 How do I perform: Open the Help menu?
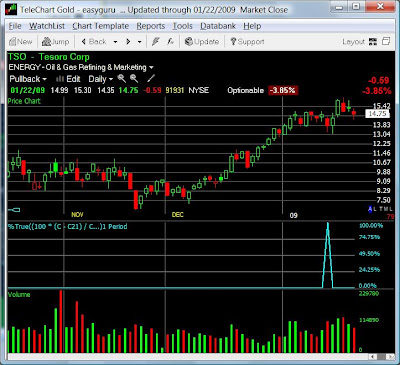coord(252,26)
